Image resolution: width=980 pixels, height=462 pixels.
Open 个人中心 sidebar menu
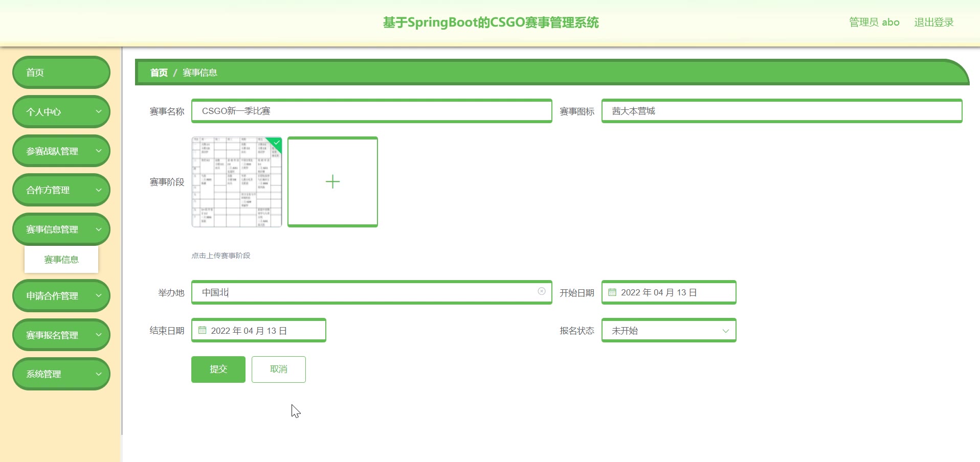pos(61,111)
